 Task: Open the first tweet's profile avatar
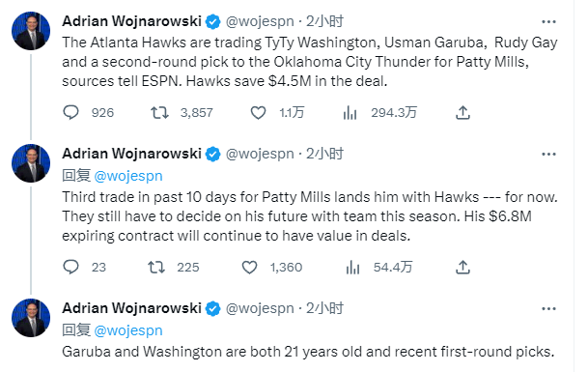point(31,31)
